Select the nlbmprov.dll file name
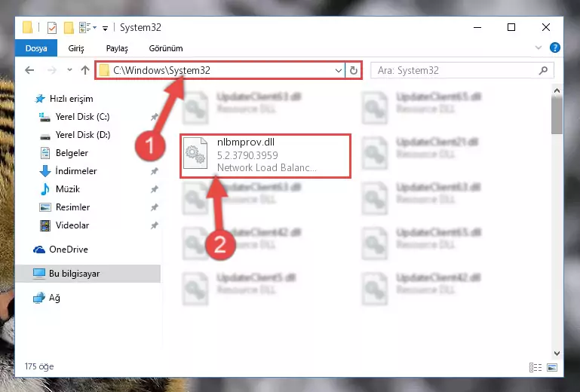The height and width of the screenshot is (392, 580). coord(246,142)
